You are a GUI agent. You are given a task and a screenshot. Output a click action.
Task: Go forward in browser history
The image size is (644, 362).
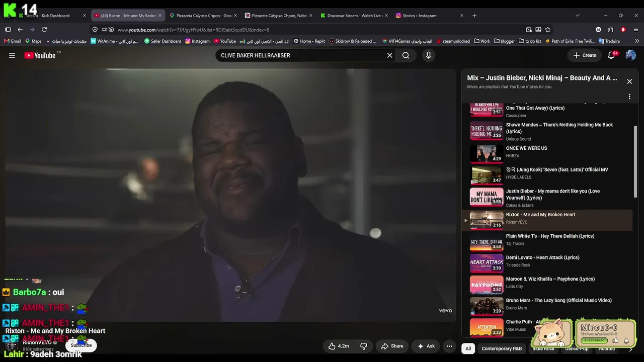tap(32, 30)
